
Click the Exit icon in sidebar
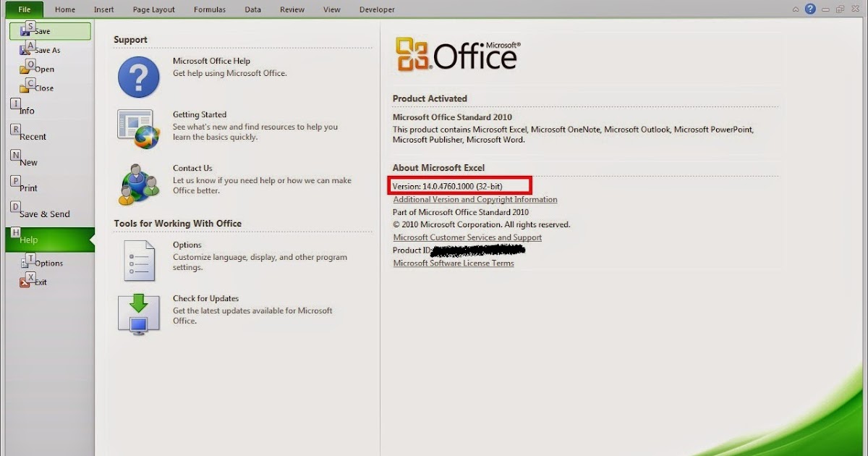[26, 282]
